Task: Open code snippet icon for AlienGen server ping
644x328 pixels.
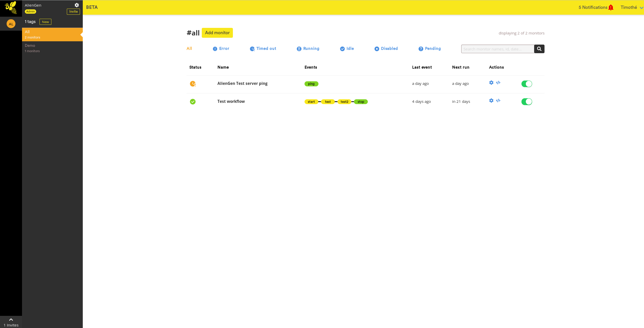Action: point(498,83)
